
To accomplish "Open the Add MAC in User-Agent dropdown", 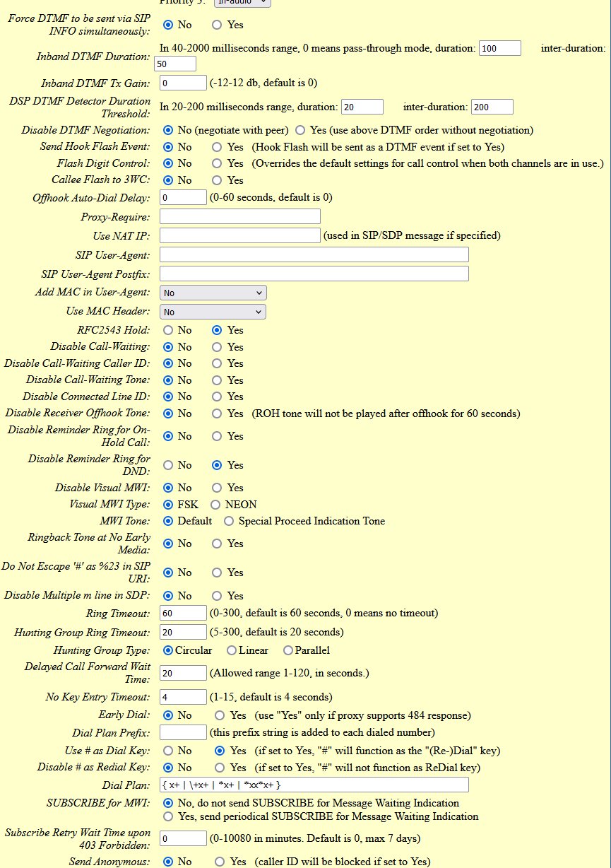I will tap(213, 293).
